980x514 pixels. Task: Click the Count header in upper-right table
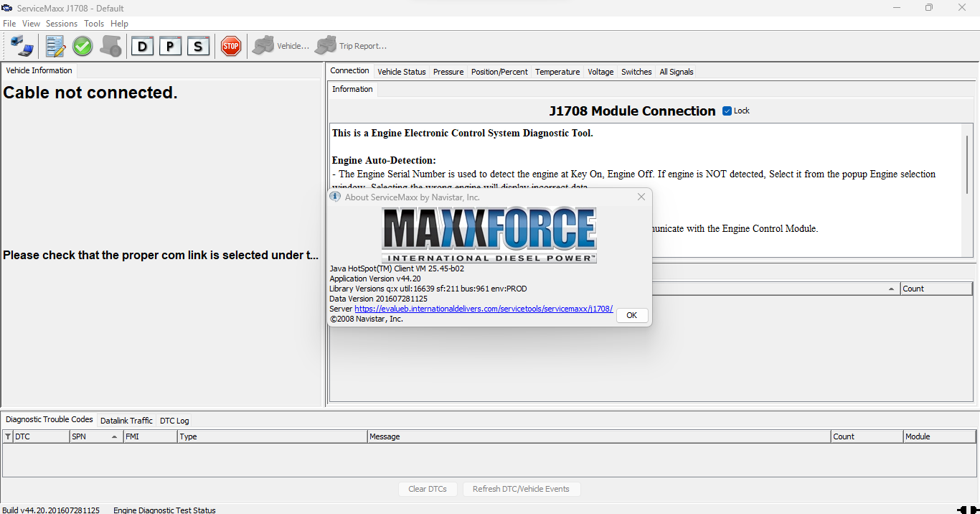pyautogui.click(x=936, y=289)
